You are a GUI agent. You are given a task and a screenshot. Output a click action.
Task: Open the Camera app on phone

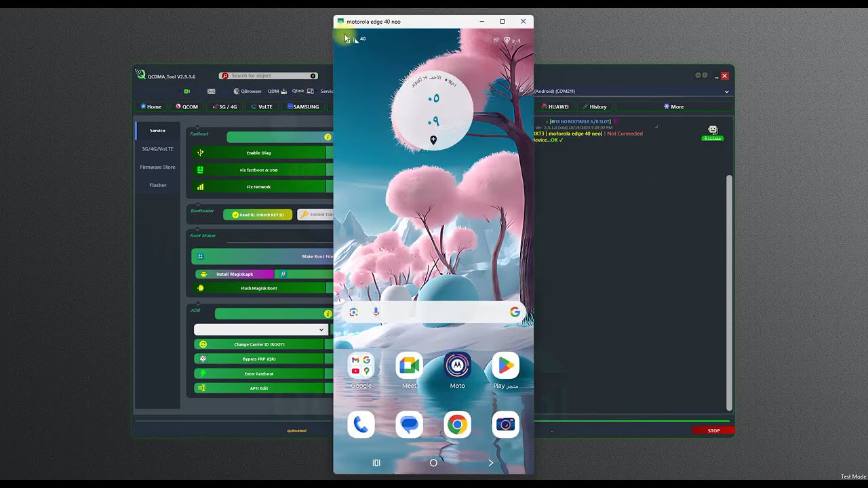(505, 425)
